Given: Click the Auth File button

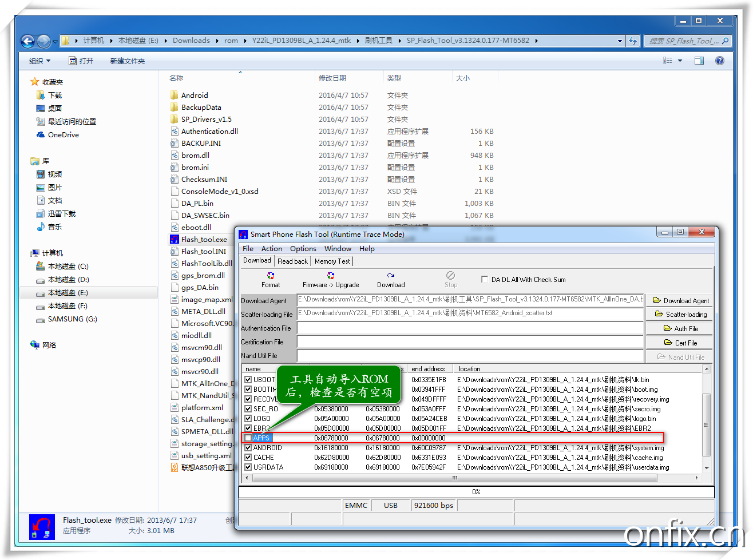Looking at the screenshot, I should click(680, 329).
